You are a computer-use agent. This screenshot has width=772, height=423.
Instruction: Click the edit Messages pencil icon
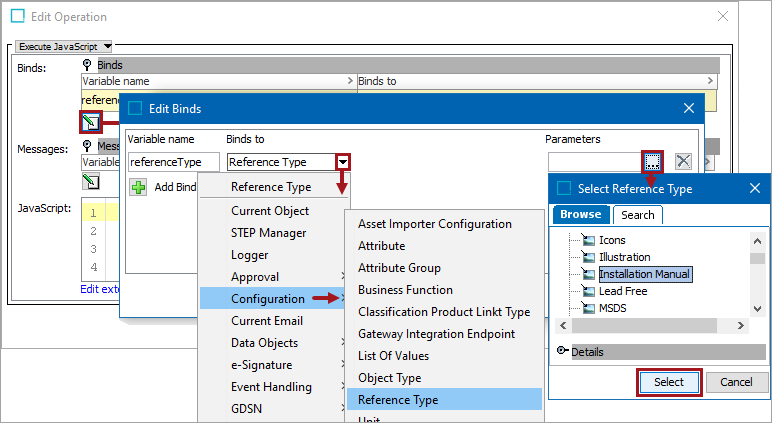pyautogui.click(x=91, y=181)
